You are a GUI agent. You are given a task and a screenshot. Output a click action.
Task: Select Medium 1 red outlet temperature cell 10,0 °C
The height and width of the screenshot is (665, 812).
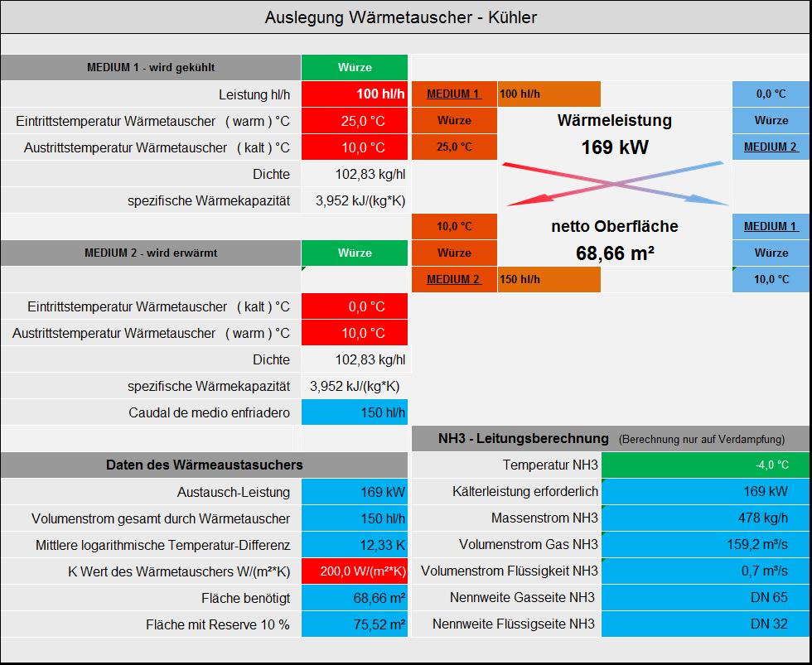pos(355,147)
